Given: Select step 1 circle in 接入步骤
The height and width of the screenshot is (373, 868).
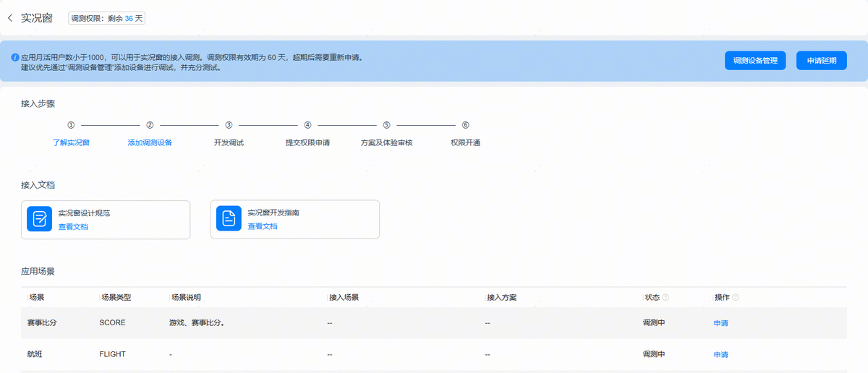Looking at the screenshot, I should tap(71, 125).
